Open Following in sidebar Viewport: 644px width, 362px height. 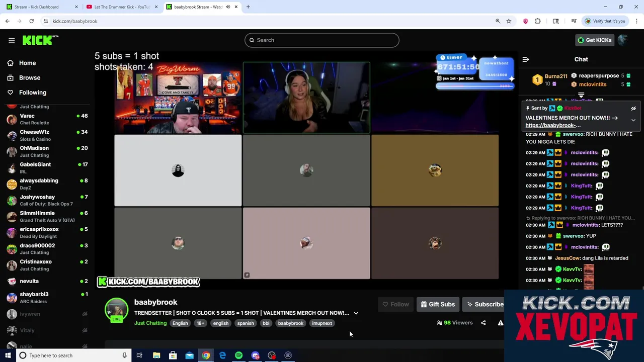(x=33, y=93)
